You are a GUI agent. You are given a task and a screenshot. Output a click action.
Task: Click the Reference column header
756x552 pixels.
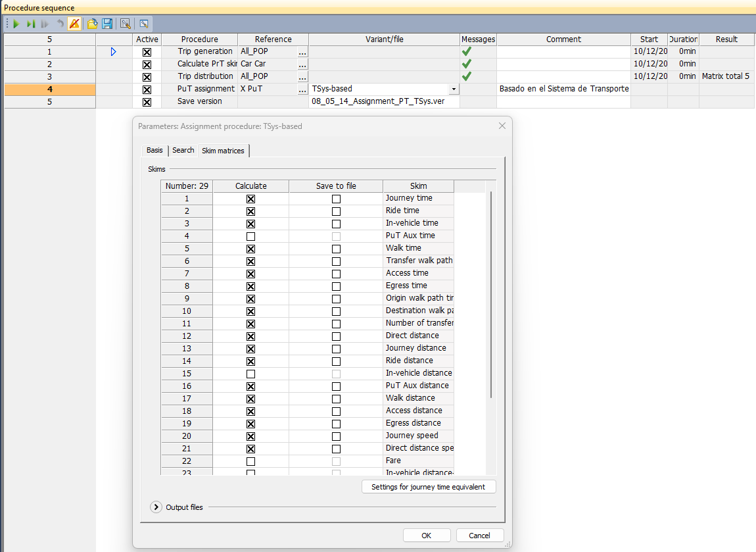(x=273, y=39)
